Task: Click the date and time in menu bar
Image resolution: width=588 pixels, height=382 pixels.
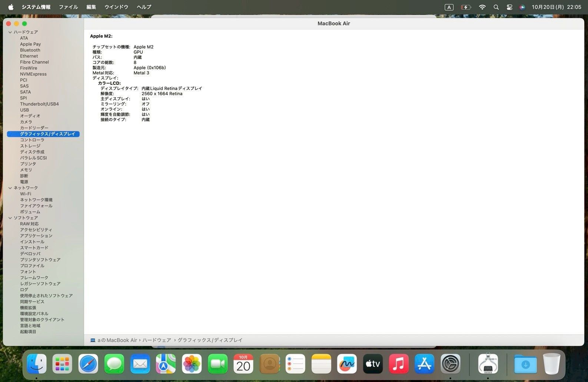Action: (556, 7)
